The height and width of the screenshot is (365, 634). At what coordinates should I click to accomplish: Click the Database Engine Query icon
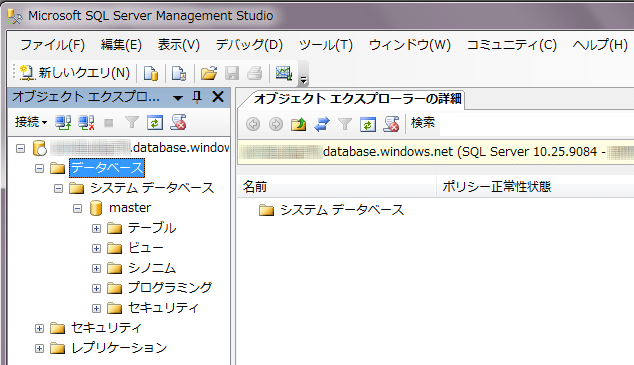[151, 73]
